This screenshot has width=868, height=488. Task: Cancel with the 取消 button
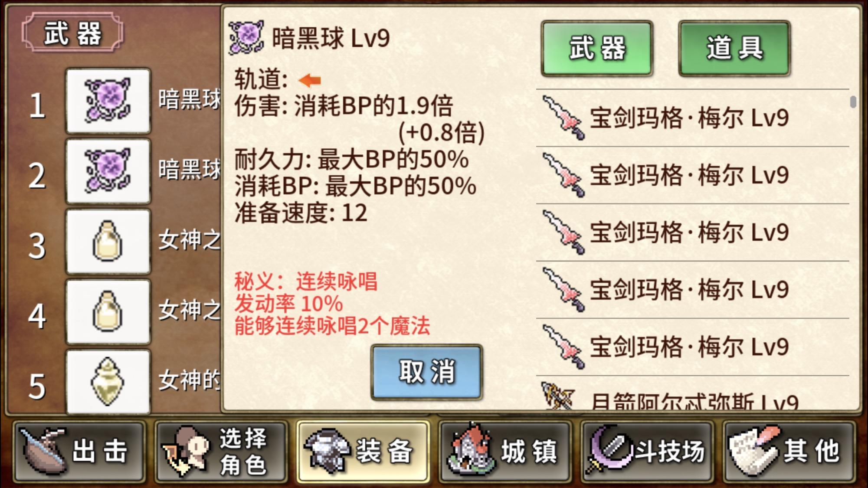point(427,372)
